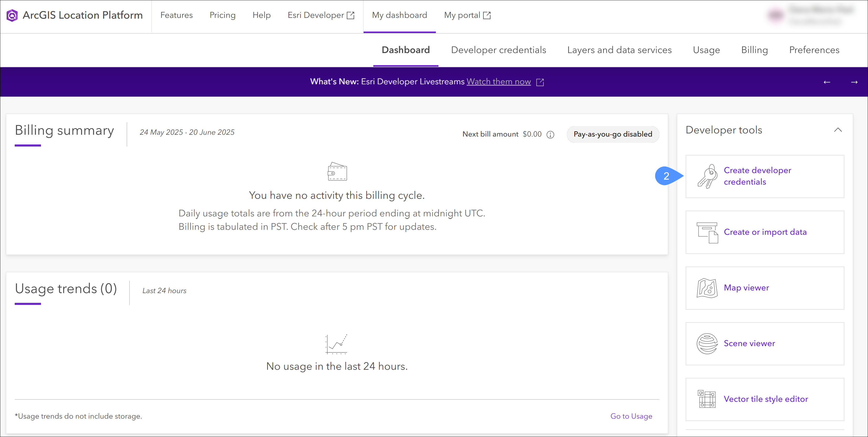Open the Developer credentials tab
The image size is (868, 437).
[498, 50]
